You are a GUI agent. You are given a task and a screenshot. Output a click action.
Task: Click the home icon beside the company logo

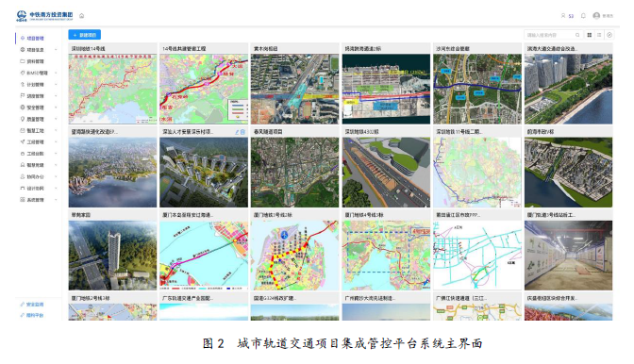(x=82, y=16)
